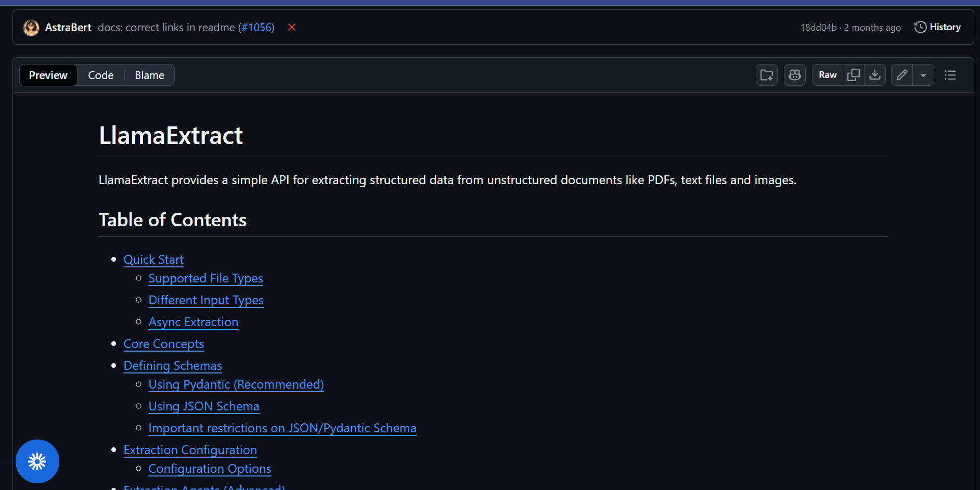Click the pencil edit file icon

[x=902, y=75]
